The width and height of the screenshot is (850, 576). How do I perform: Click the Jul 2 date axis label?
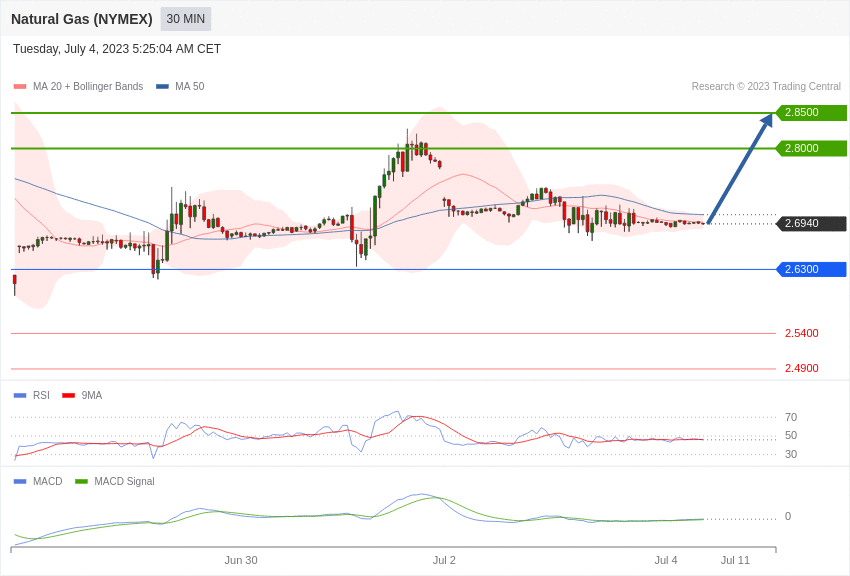point(444,560)
